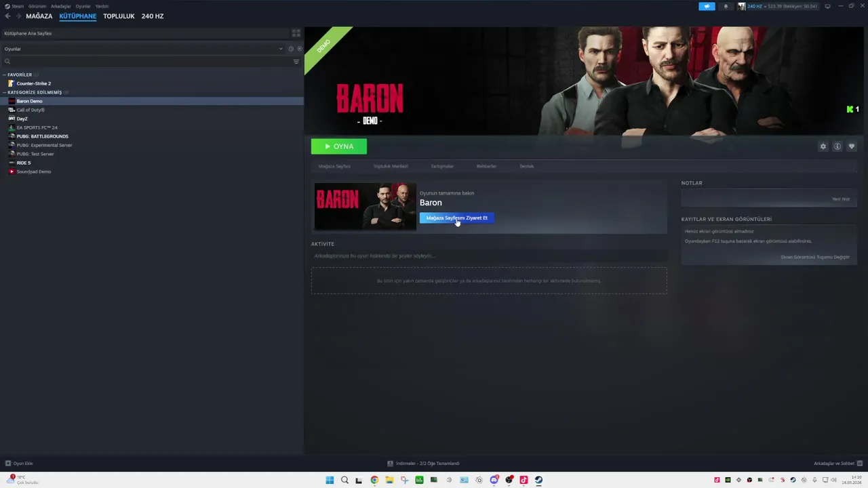Open notifications bell icon

tap(726, 6)
